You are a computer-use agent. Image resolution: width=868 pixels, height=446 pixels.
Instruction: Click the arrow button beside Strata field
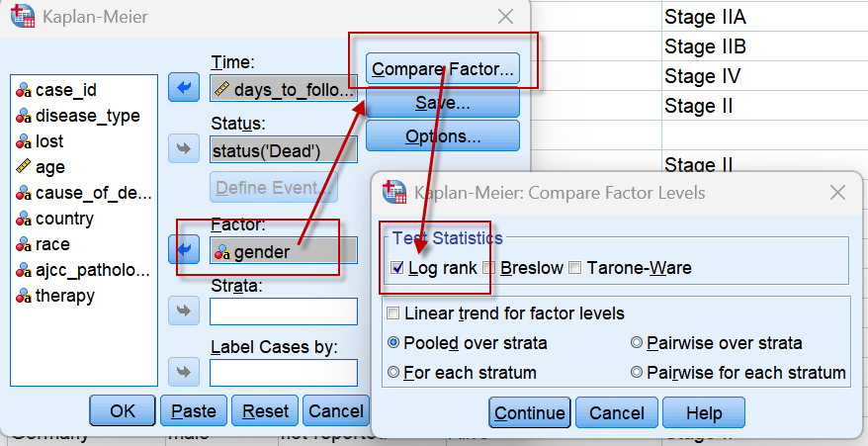[x=184, y=312]
